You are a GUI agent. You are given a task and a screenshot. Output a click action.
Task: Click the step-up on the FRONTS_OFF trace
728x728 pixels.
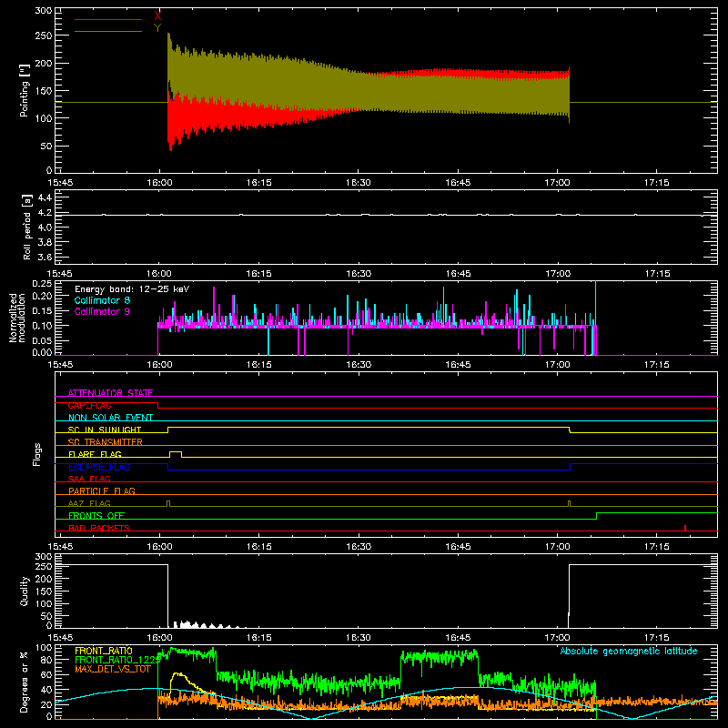597,516
